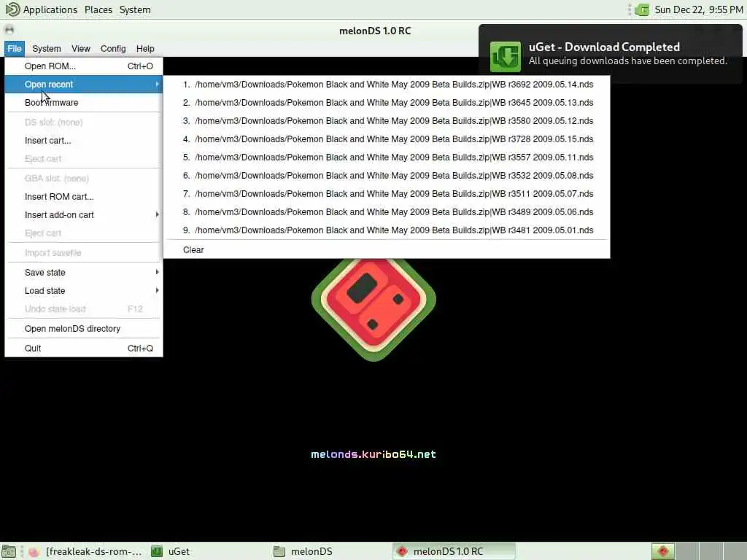Choose Quit from the File menu
Image resolution: width=747 pixels, height=560 pixels.
84,348
